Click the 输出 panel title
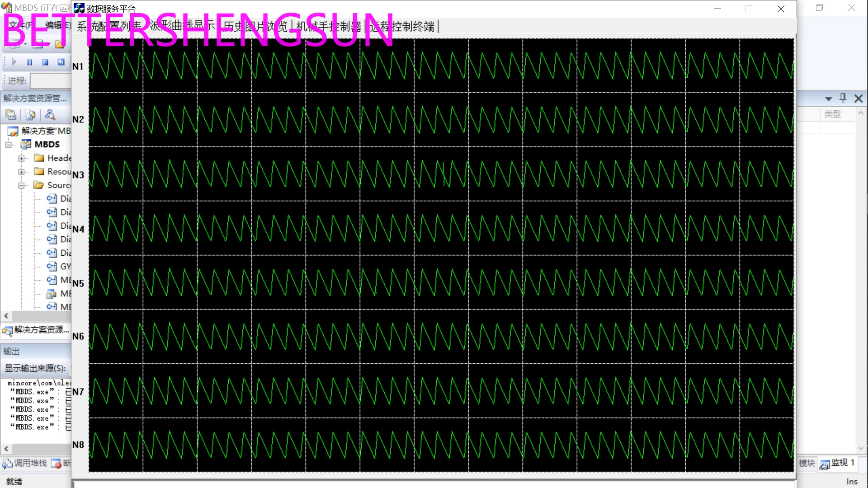The image size is (868, 488). 11,352
